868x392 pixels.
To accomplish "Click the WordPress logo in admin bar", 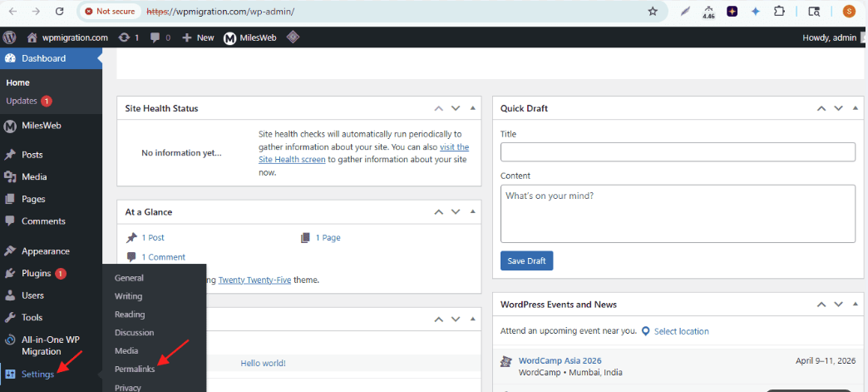I will pos(9,37).
